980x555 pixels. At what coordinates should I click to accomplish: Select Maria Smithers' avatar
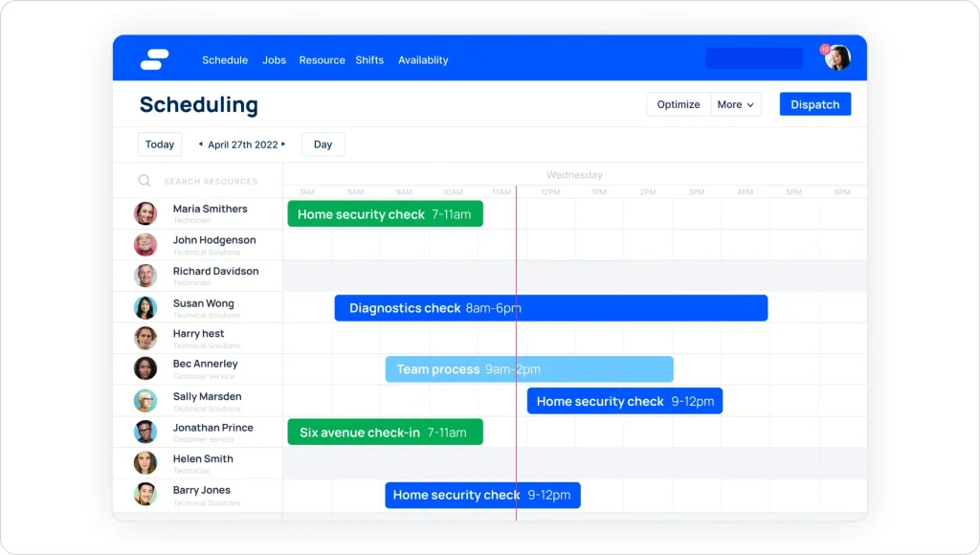click(145, 213)
